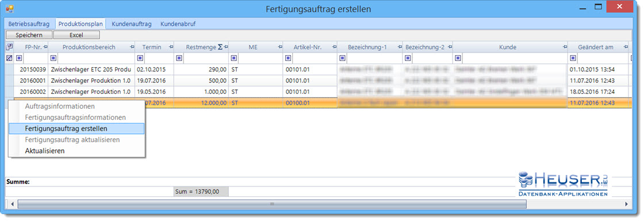Choose Fertigungsauftrag erstellen in context menu
The height and width of the screenshot is (221, 644).
pos(76,128)
